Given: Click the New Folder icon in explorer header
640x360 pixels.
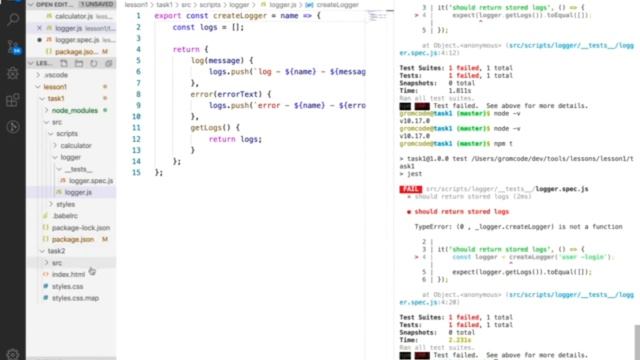Looking at the screenshot, I should point(79,63).
